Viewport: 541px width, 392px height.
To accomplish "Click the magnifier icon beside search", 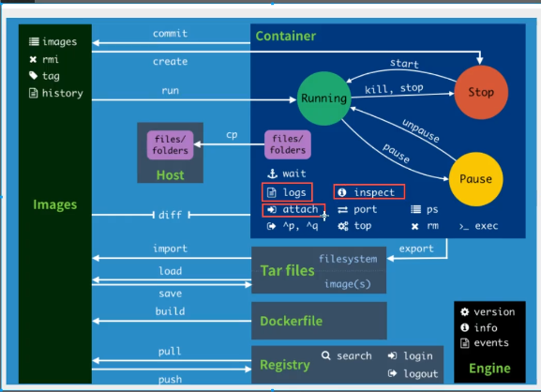I will [326, 355].
